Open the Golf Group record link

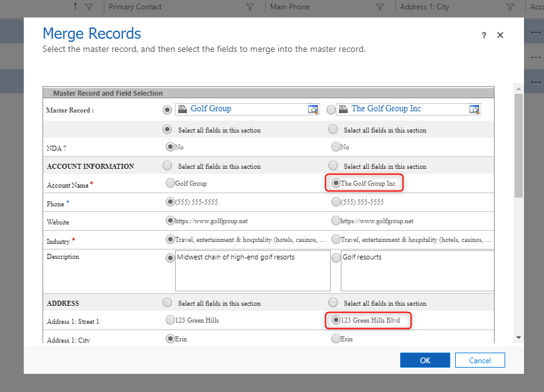211,109
